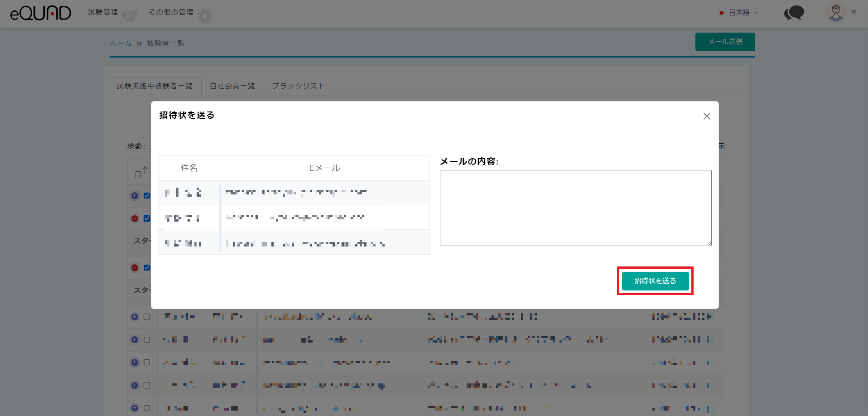Viewport: 868px width, 416px height.
Task: Click the heart icon beside 試験管理
Action: [x=129, y=16]
